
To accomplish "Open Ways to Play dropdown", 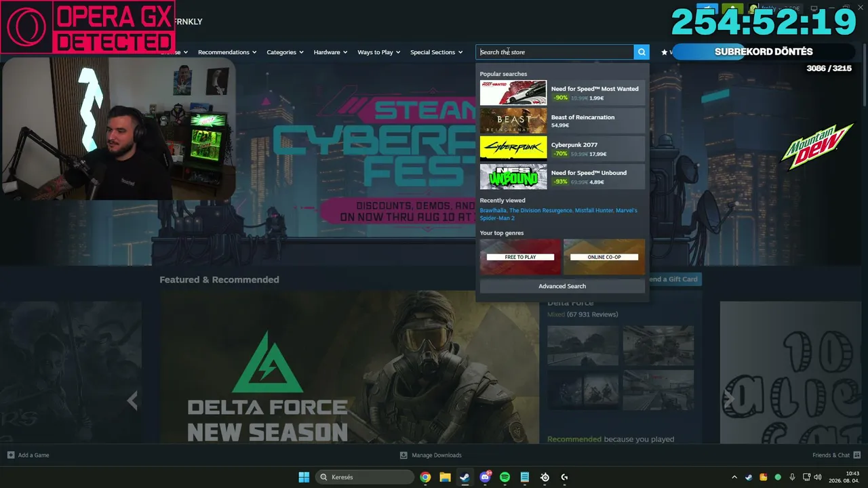I will click(x=379, y=52).
